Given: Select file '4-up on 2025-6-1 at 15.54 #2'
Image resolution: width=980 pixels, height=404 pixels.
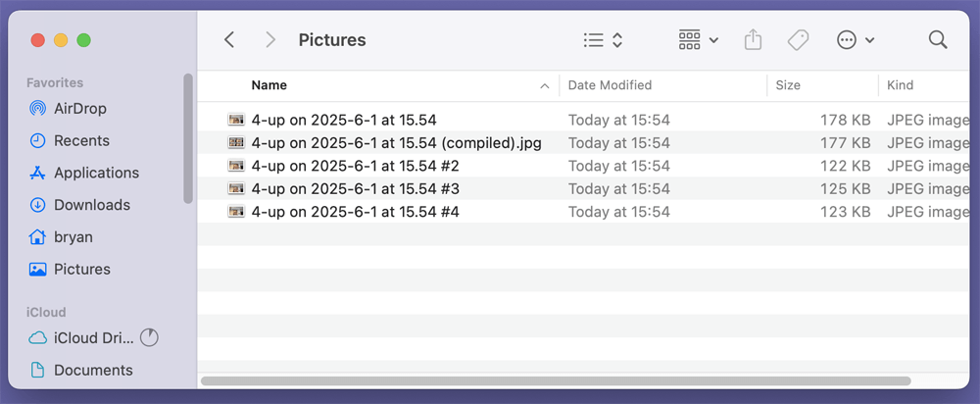Looking at the screenshot, I should [x=355, y=166].
